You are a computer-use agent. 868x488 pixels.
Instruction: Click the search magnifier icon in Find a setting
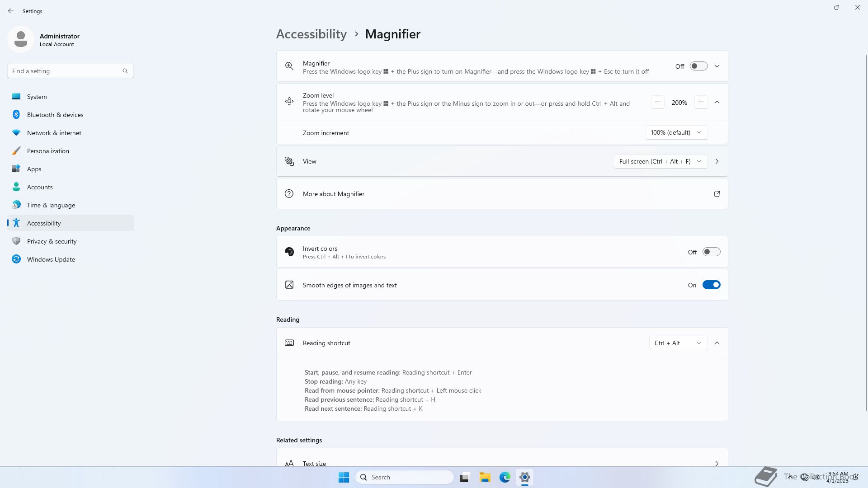pyautogui.click(x=125, y=71)
